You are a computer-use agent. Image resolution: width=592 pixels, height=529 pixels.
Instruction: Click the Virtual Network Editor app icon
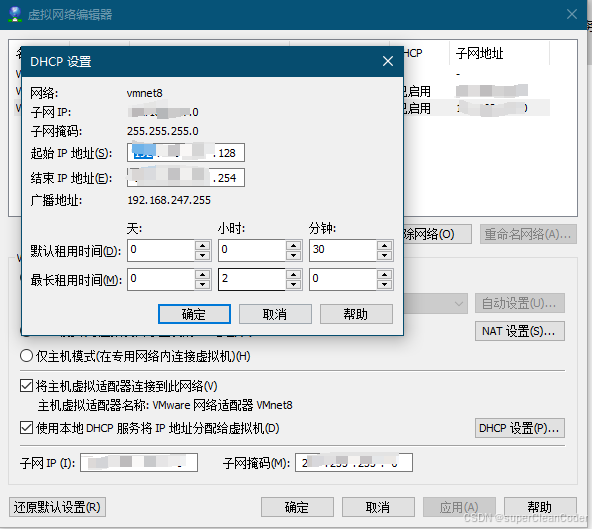15,14
